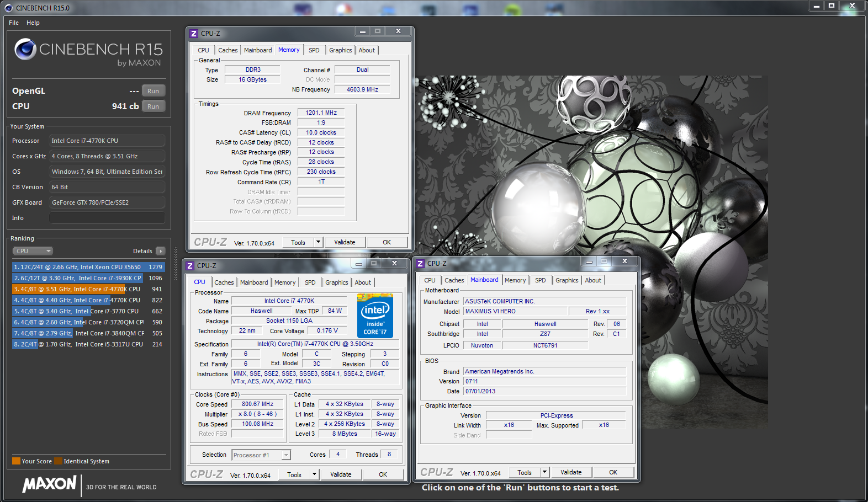The image size is (868, 502).
Task: Click the DRAM Frequency value 1201.1 MHz
Action: 321,113
